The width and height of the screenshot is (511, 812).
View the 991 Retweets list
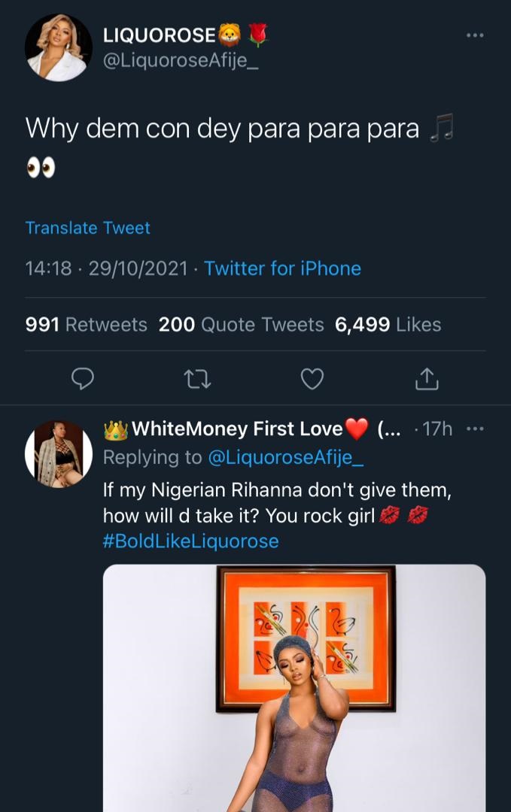pos(86,325)
